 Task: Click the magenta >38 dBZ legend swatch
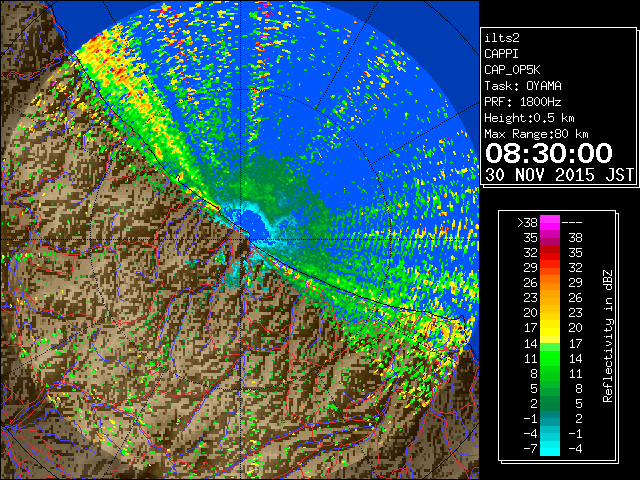pyautogui.click(x=550, y=222)
